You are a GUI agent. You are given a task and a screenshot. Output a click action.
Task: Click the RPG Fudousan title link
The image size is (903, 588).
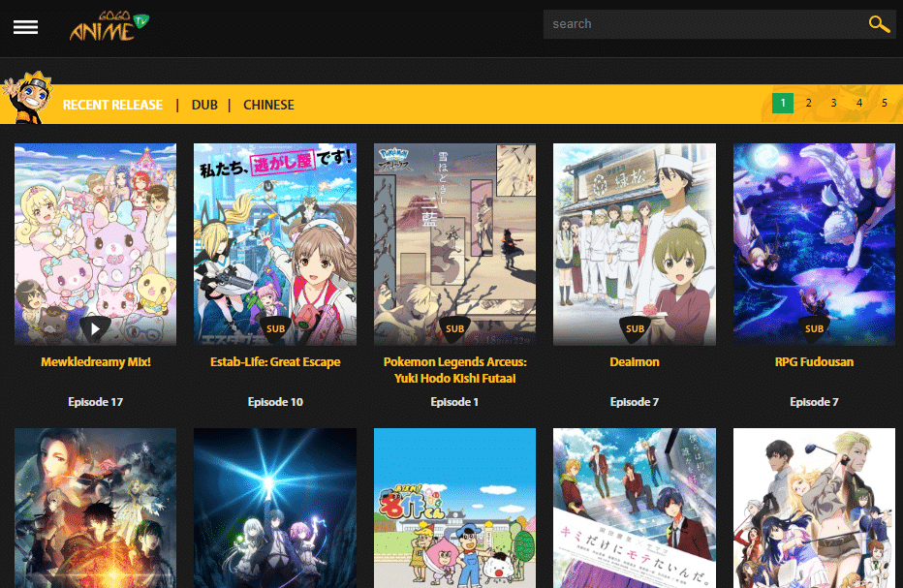click(814, 362)
